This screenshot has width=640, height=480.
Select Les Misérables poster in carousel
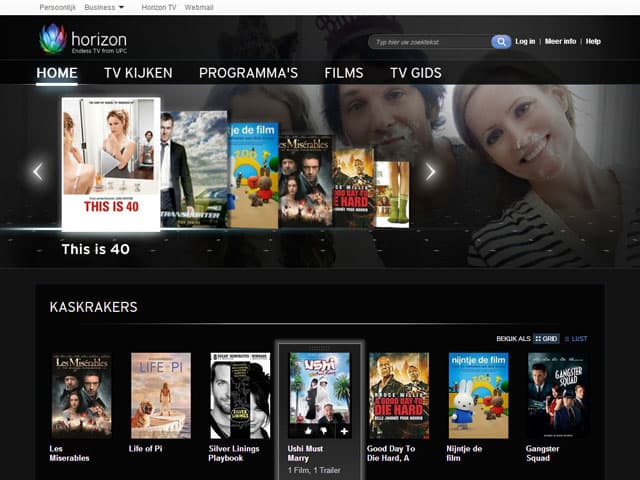[305, 182]
